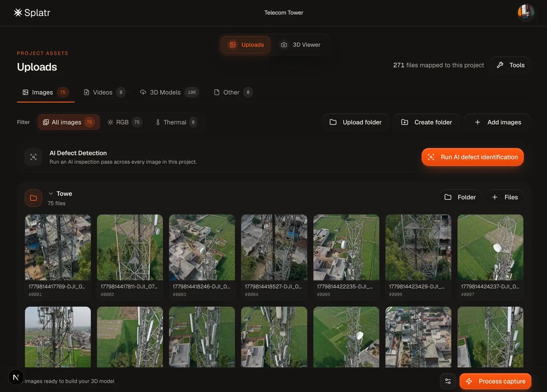Click the AI Defect Detection scan icon
Viewport: 547px width, 392px height.
(34, 157)
